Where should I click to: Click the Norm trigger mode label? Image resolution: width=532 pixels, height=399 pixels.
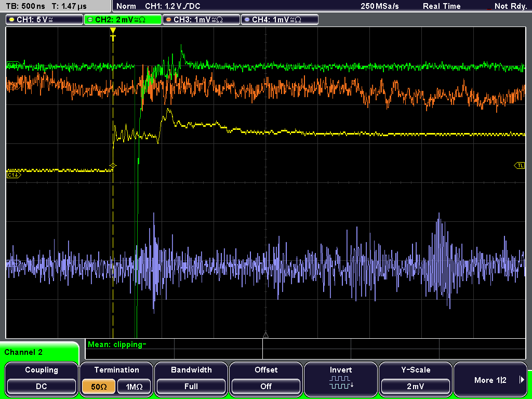[126, 6]
